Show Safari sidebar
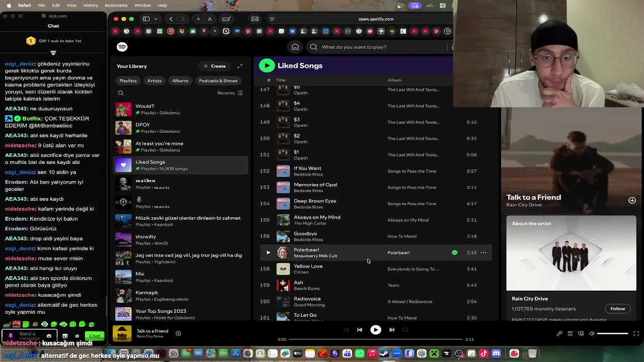Screen dimensions: 644x362 [x=146, y=19]
